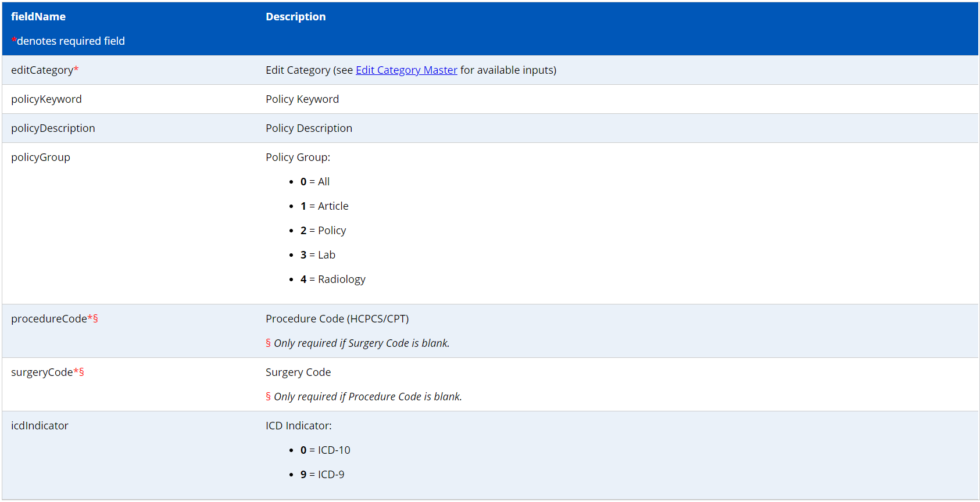Select the '0 = ICD-10' list item

click(326, 450)
